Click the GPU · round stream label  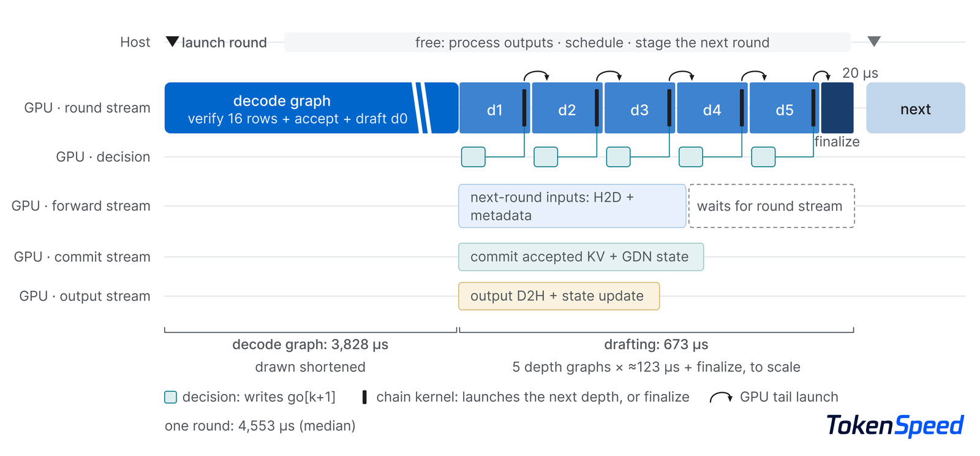coord(87,108)
